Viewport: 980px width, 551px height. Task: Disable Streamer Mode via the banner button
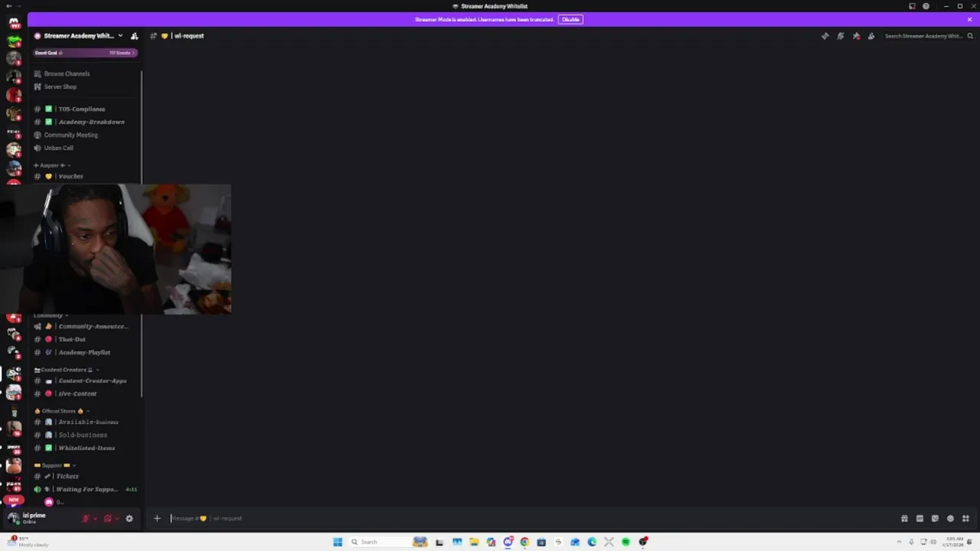click(x=570, y=19)
